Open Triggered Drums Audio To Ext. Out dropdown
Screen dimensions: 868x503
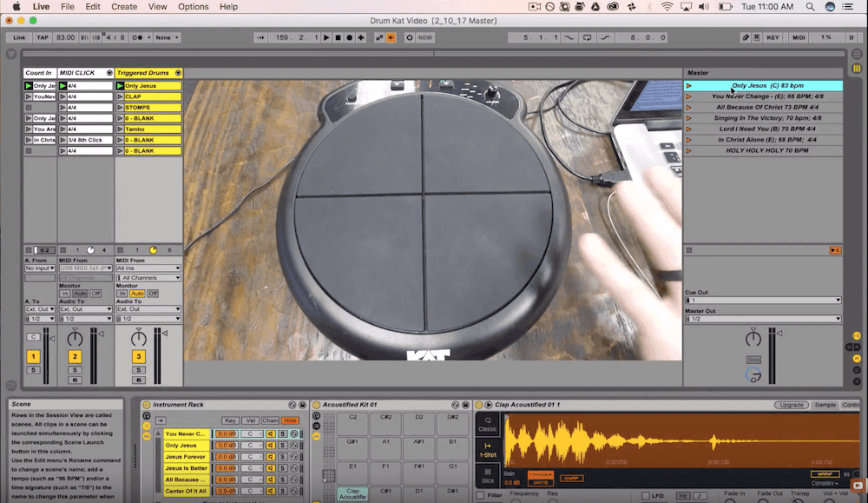point(148,309)
